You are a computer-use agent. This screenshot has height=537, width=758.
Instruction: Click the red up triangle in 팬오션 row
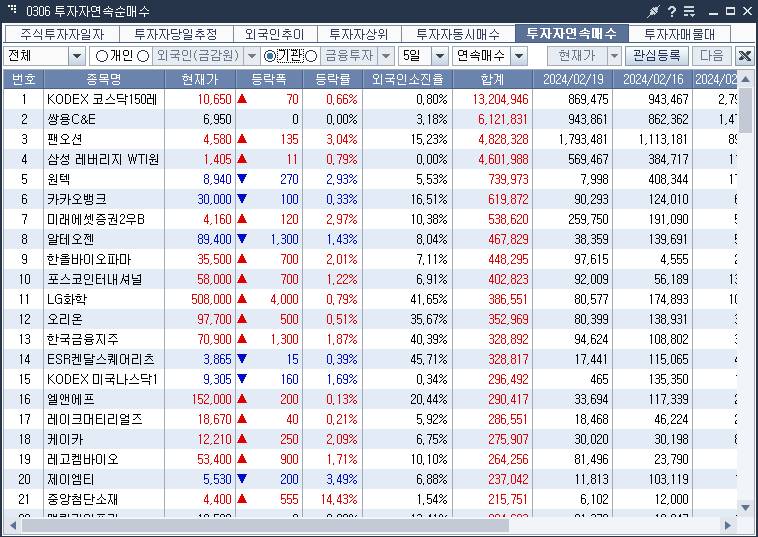pos(242,139)
